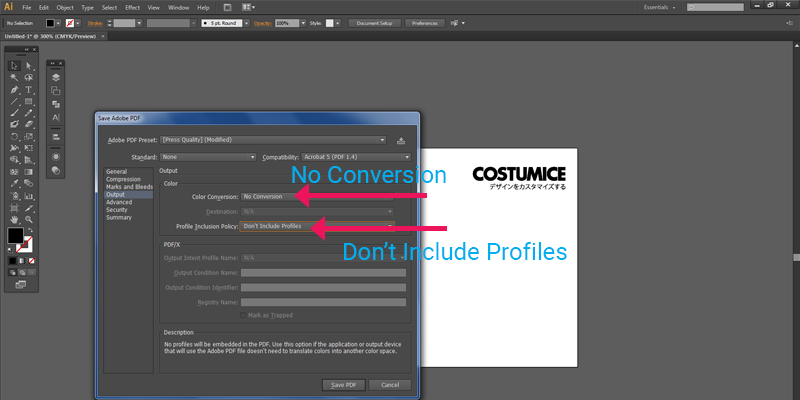This screenshot has height=400, width=800.
Task: Open the brush definition dropdown (5 pt. Round)
Action: tap(246, 23)
